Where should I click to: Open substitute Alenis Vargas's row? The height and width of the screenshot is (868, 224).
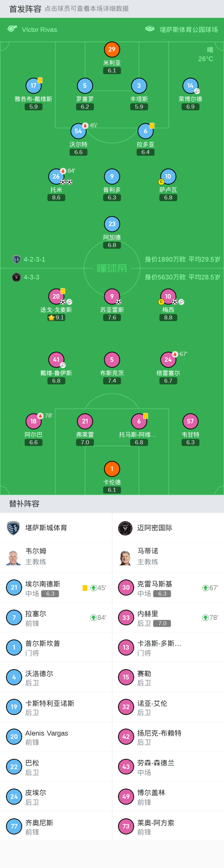click(56, 737)
